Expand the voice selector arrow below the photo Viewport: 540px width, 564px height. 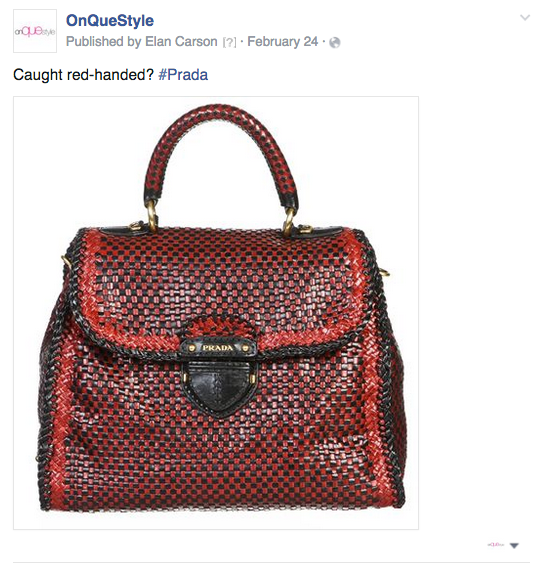(x=514, y=546)
